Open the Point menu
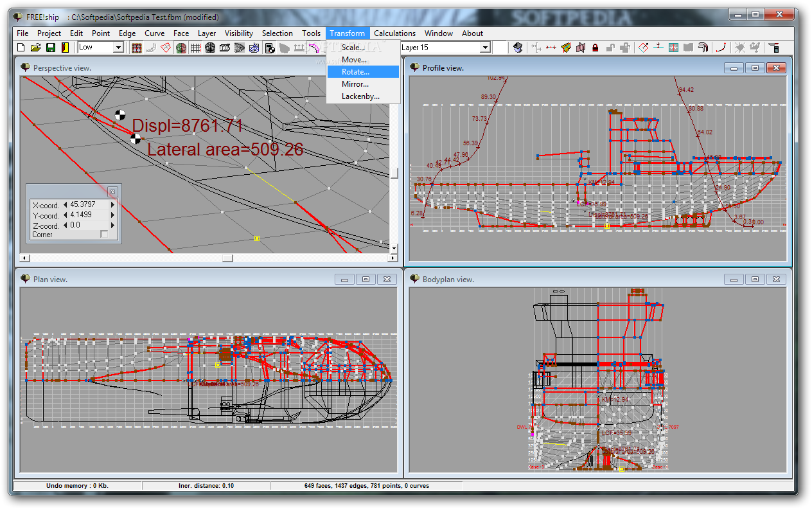This screenshot has height=509, width=812. pos(101,33)
